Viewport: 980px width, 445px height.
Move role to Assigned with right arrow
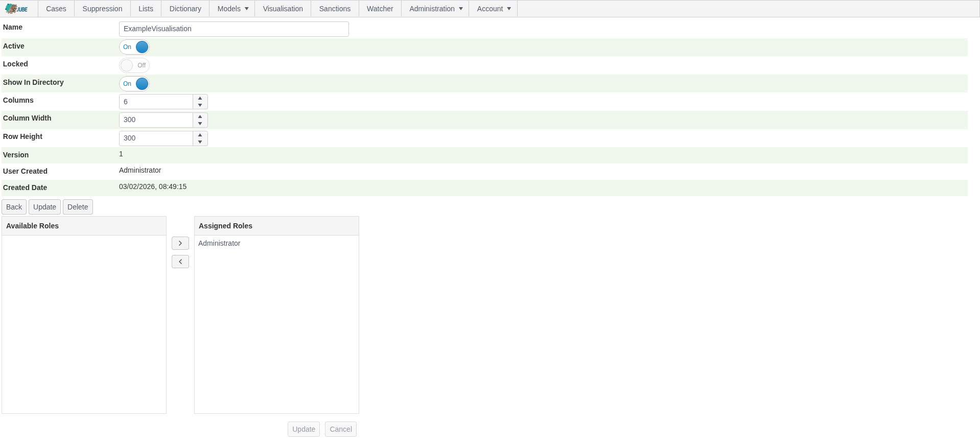[180, 243]
